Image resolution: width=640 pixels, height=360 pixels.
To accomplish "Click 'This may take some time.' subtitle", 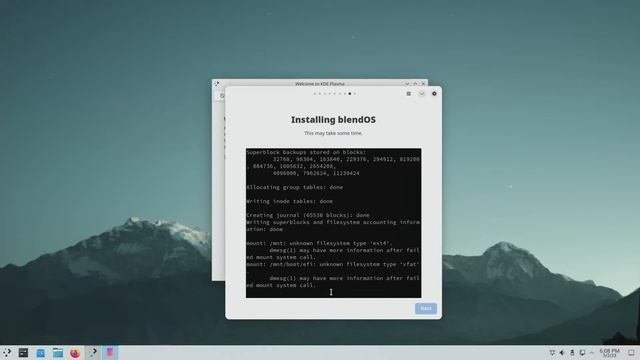I will point(333,133).
